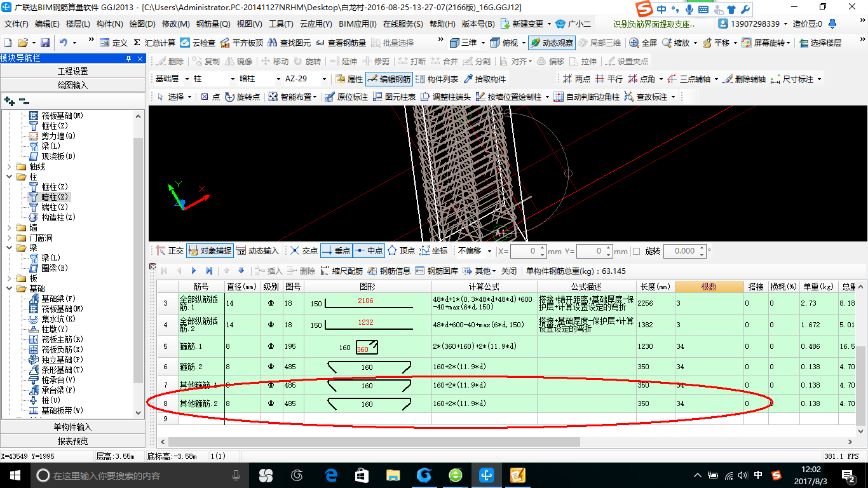Viewport: 868px width, 488px height.
Task: Click 单构件输入 panel button
Action: tap(72, 427)
